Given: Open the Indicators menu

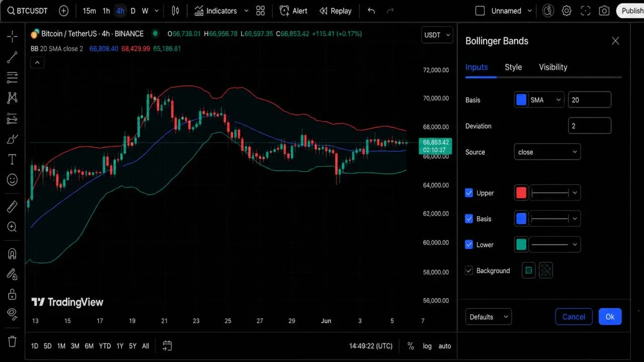Looking at the screenshot, I should pyautogui.click(x=216, y=11).
